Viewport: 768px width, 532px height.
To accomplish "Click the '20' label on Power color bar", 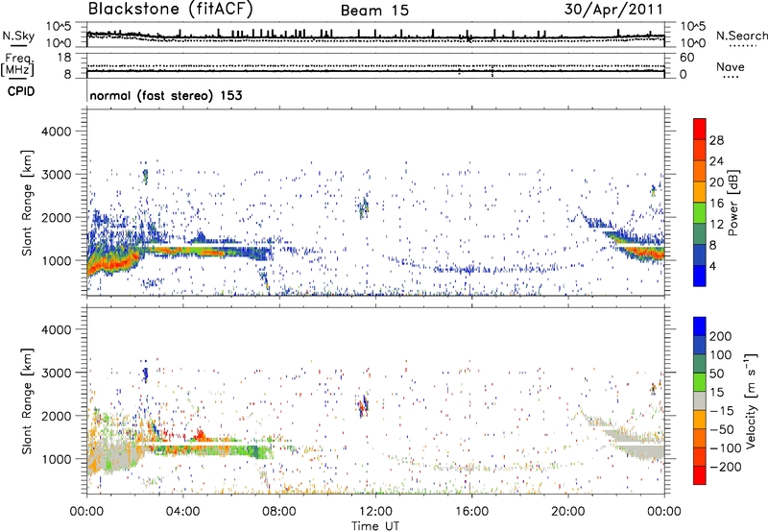I will [x=716, y=182].
